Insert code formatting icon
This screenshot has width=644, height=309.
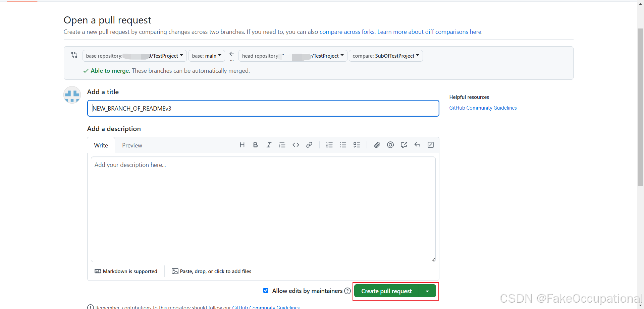point(296,145)
